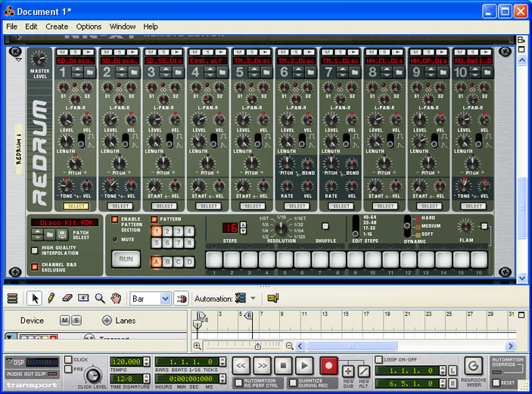Click the horizontal zoom slider handle
Image resolution: width=532 pixels, height=394 pixels.
tap(258, 346)
